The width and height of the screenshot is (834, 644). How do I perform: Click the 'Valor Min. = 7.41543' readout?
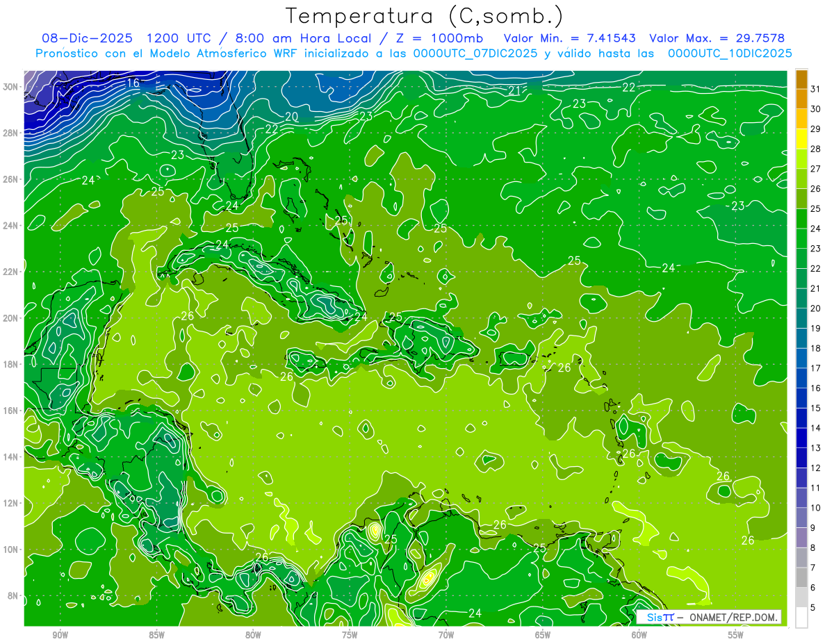coord(570,38)
